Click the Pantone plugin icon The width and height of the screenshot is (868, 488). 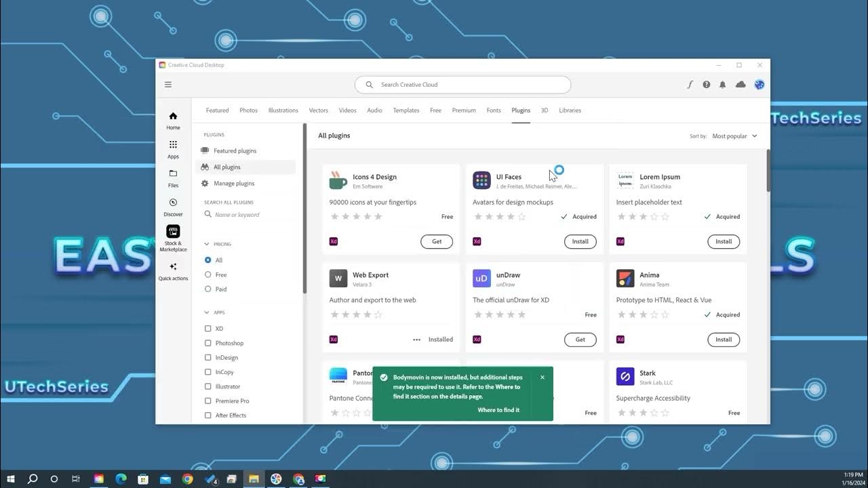pos(338,375)
